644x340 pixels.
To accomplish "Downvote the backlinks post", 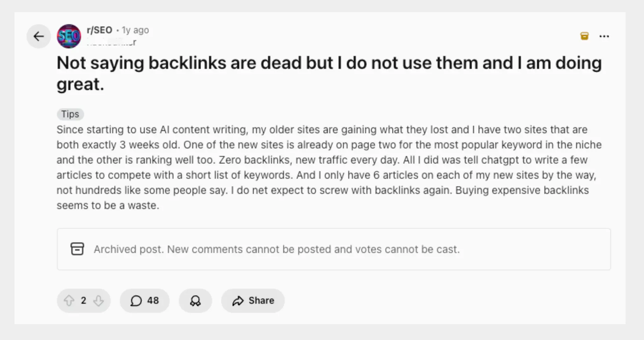I will coord(98,300).
